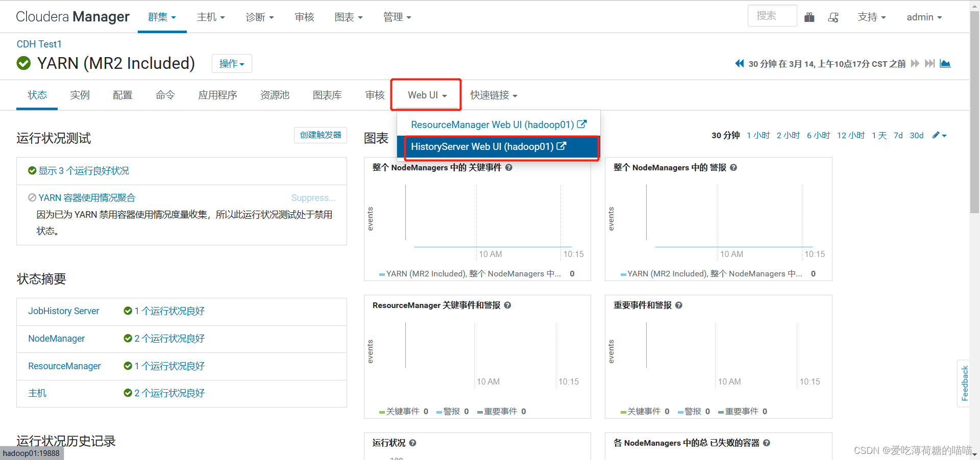The width and height of the screenshot is (980, 460).
Task: Expand the 管理 menu
Action: [397, 17]
